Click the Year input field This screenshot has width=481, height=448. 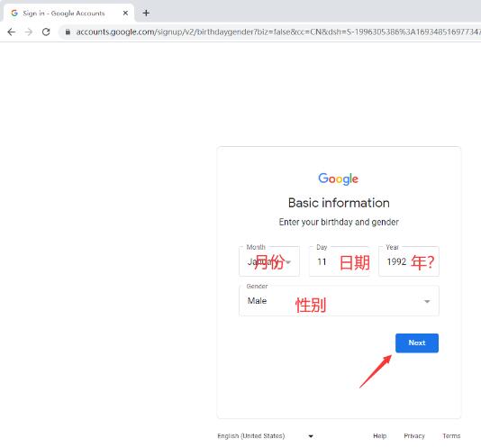[x=409, y=261]
